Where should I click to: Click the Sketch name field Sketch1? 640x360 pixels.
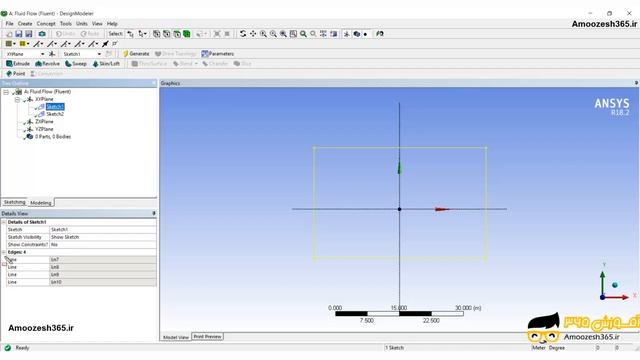coord(103,229)
